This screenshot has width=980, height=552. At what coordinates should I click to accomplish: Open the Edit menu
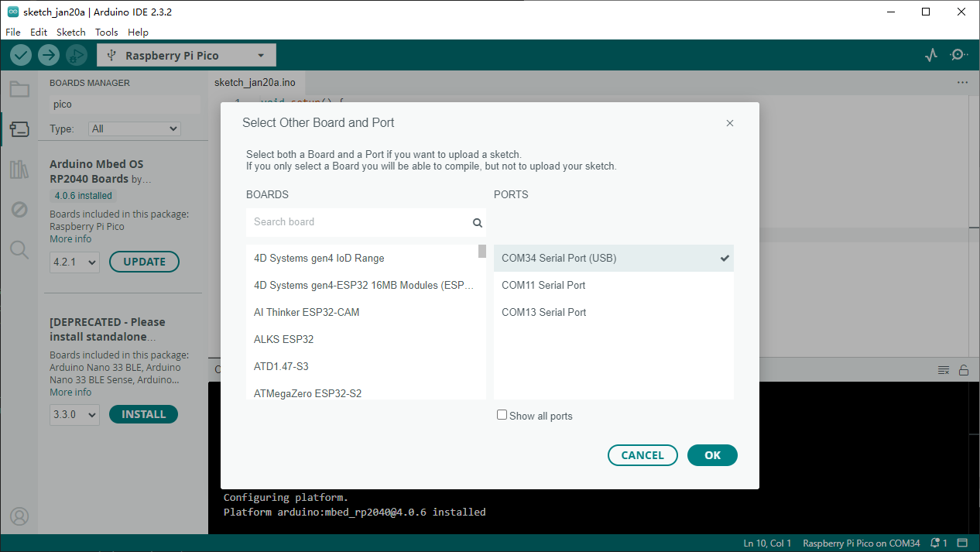(39, 33)
